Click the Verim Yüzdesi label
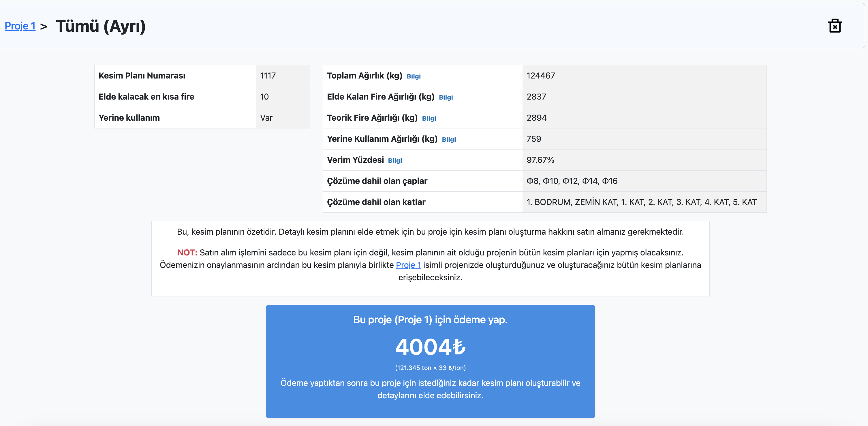Image resolution: width=868 pixels, height=426 pixels. coord(355,160)
